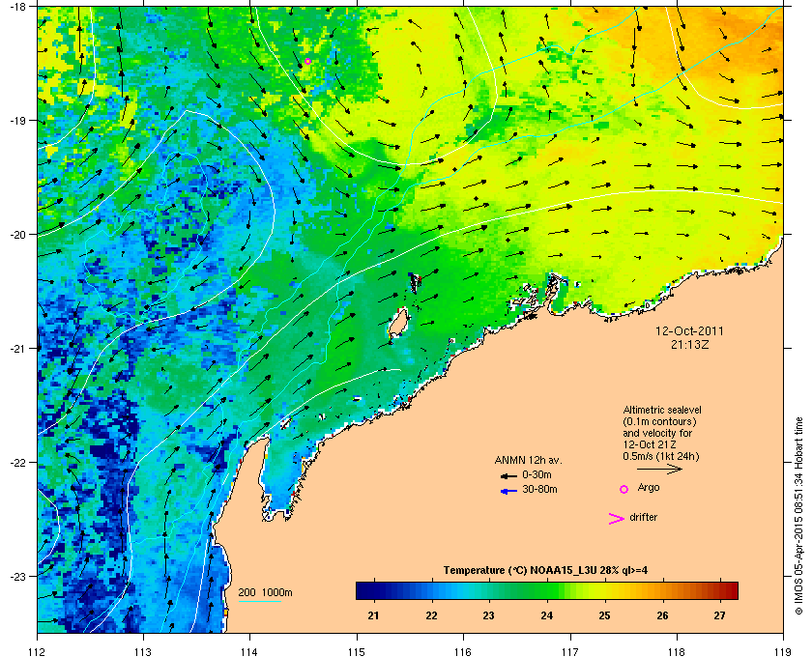
Task: Click the '200 1000m' contour depth label
Action: tap(265, 592)
